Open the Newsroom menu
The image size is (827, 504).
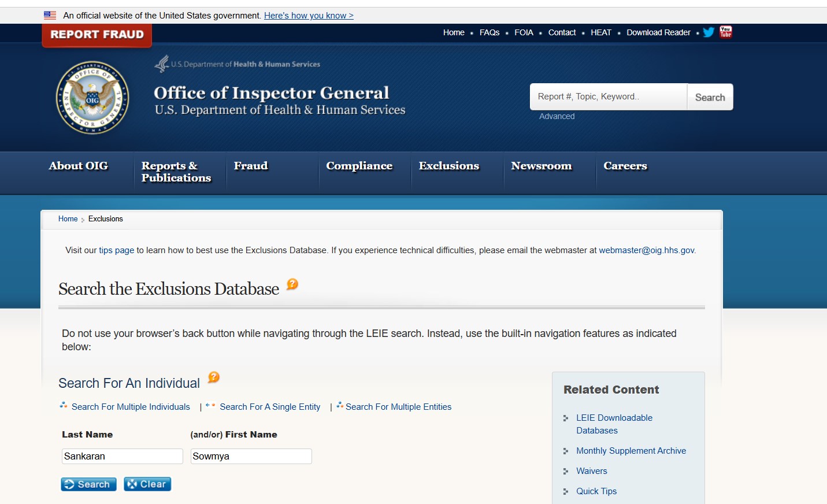[542, 166]
